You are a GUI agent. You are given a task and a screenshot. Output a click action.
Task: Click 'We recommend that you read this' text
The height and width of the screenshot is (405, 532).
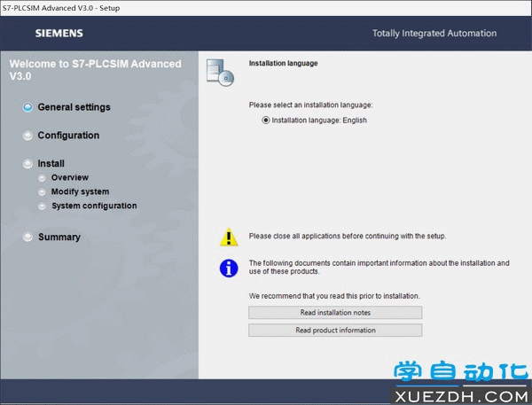pyautogui.click(x=334, y=296)
